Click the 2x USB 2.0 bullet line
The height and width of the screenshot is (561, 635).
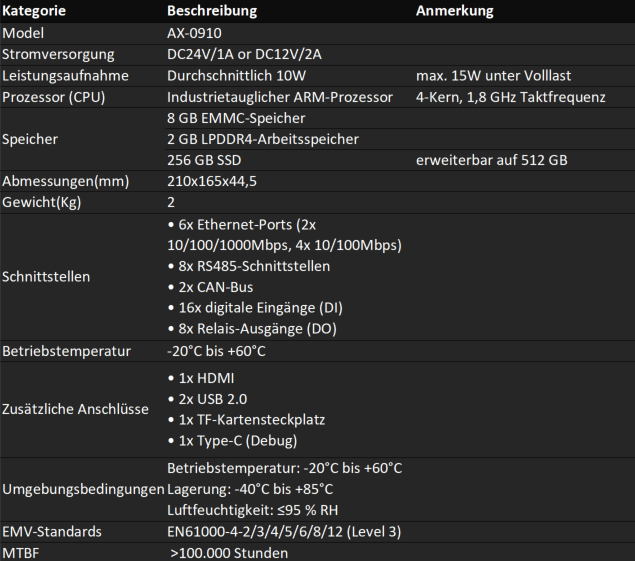207,399
